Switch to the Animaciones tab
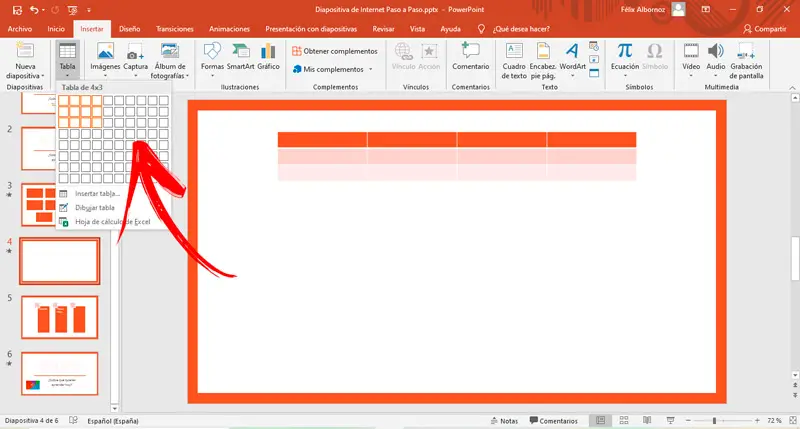 [229, 29]
